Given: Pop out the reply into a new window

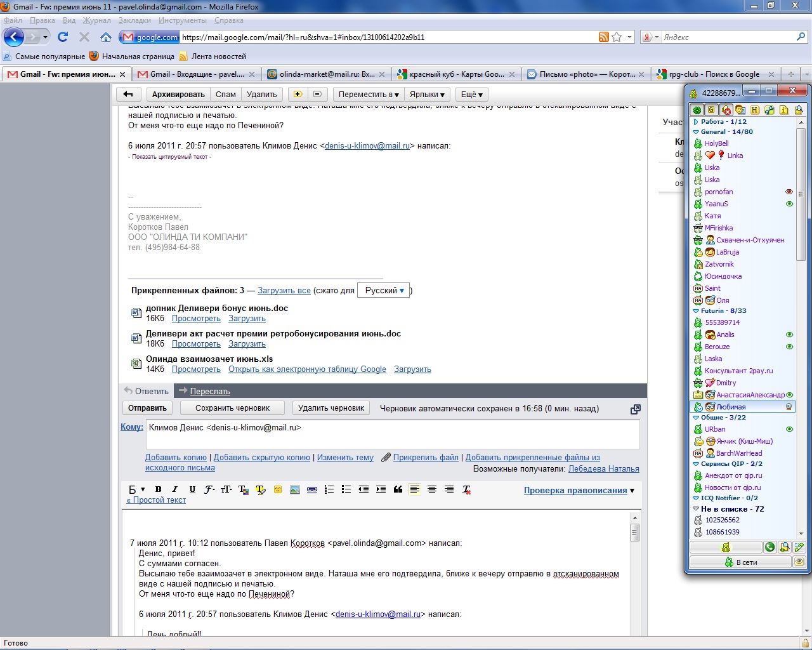Looking at the screenshot, I should click(635, 409).
